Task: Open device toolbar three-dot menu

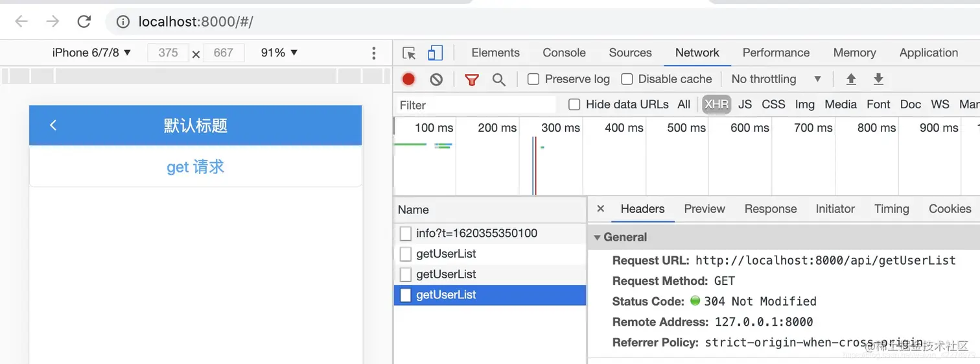Action: 373,53
